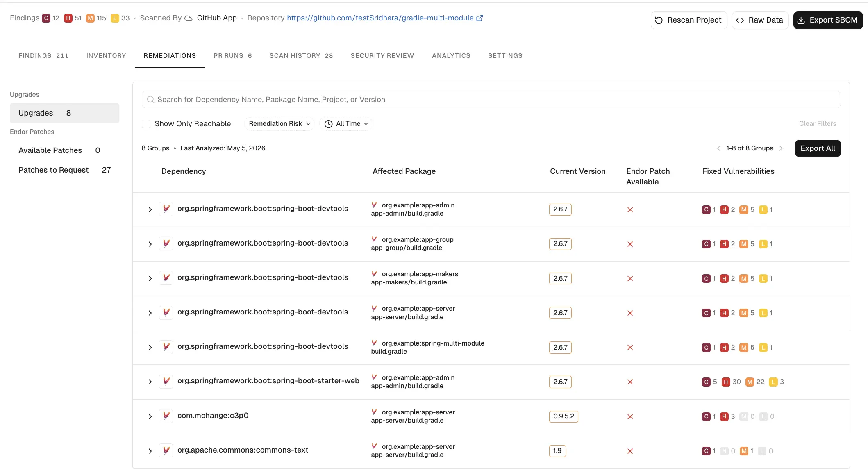The width and height of the screenshot is (868, 473).
Task: Expand the commons-text row
Action: tap(150, 451)
